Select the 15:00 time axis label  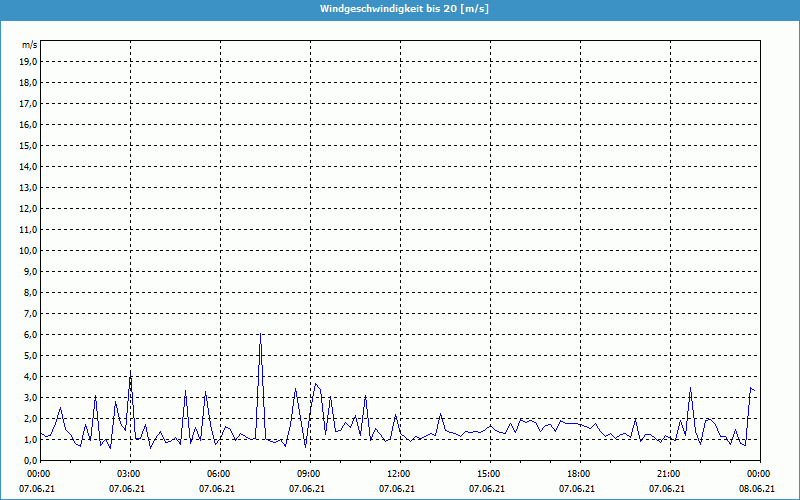click(488, 473)
